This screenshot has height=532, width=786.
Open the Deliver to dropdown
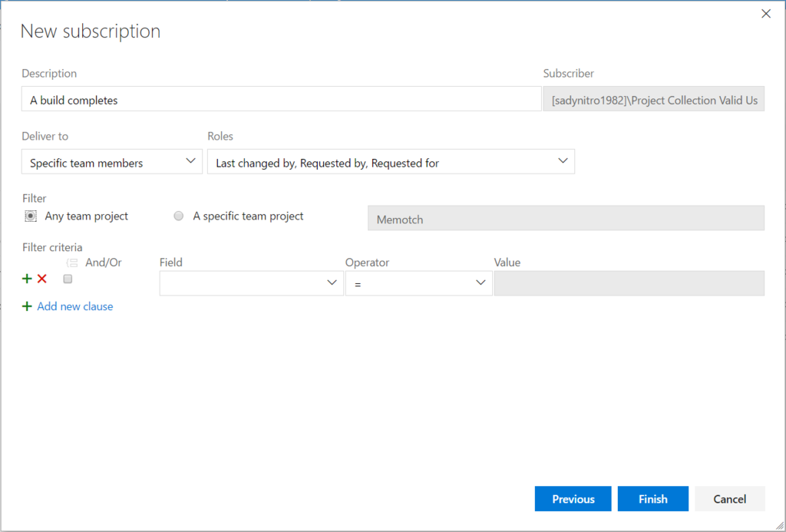pyautogui.click(x=111, y=162)
